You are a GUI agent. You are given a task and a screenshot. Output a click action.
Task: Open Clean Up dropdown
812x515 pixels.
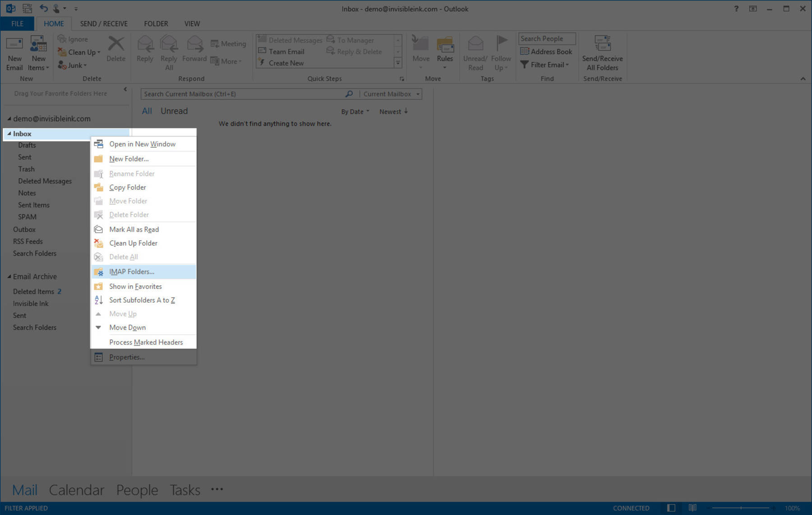point(79,52)
